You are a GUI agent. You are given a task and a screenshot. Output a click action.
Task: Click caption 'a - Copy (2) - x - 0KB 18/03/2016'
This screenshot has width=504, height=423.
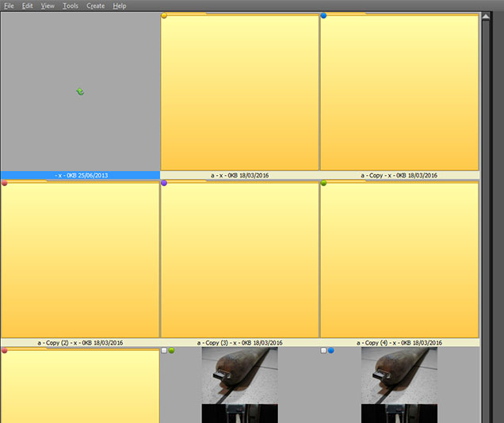click(80, 343)
